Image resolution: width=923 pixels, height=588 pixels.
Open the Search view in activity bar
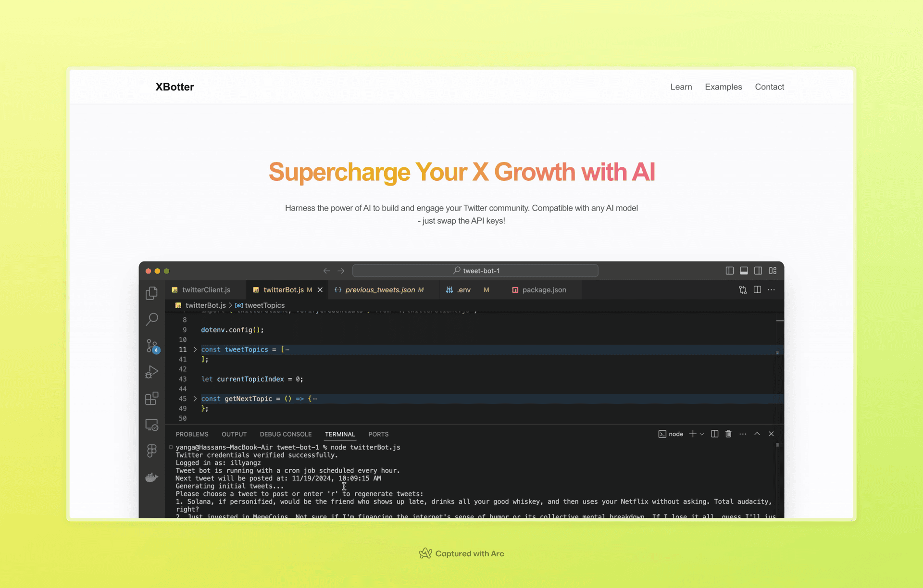151,319
